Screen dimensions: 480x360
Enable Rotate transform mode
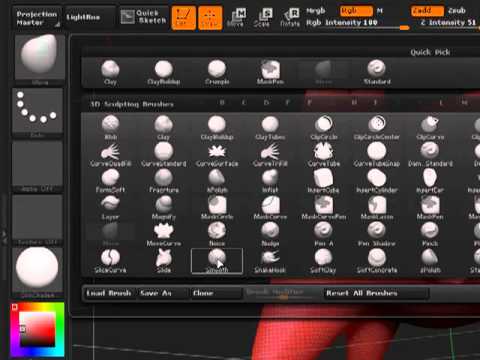click(x=290, y=18)
